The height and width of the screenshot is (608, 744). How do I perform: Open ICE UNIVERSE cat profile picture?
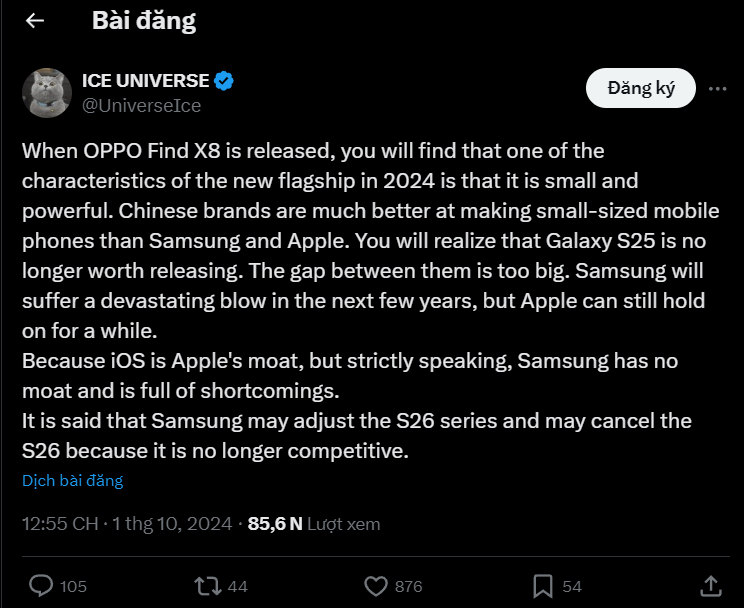[x=46, y=93]
